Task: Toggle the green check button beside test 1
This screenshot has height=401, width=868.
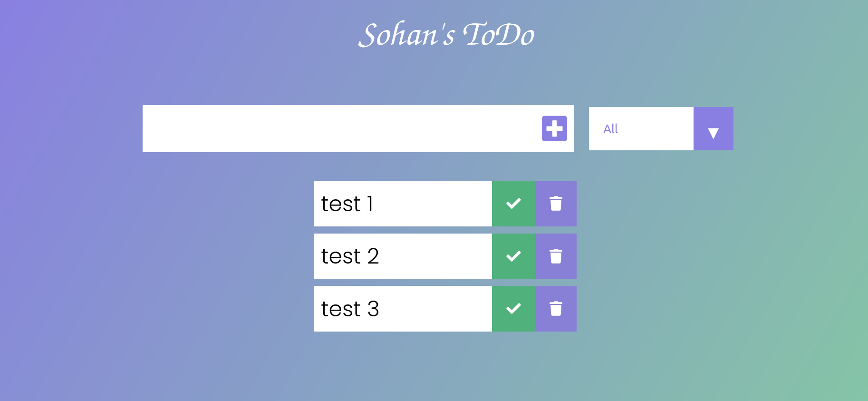Action: tap(513, 204)
